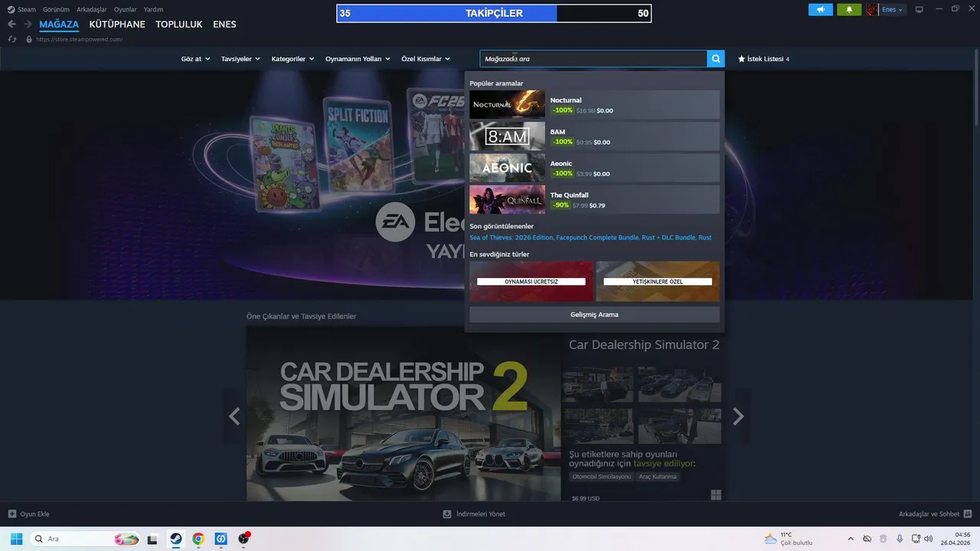Click the Araç Kullanma tag
The image size is (980, 551).
coord(659,477)
